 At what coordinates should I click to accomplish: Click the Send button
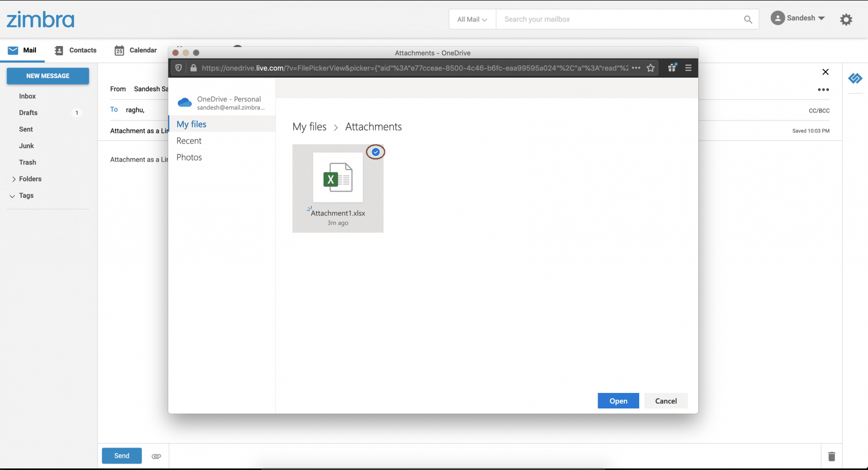click(122, 456)
